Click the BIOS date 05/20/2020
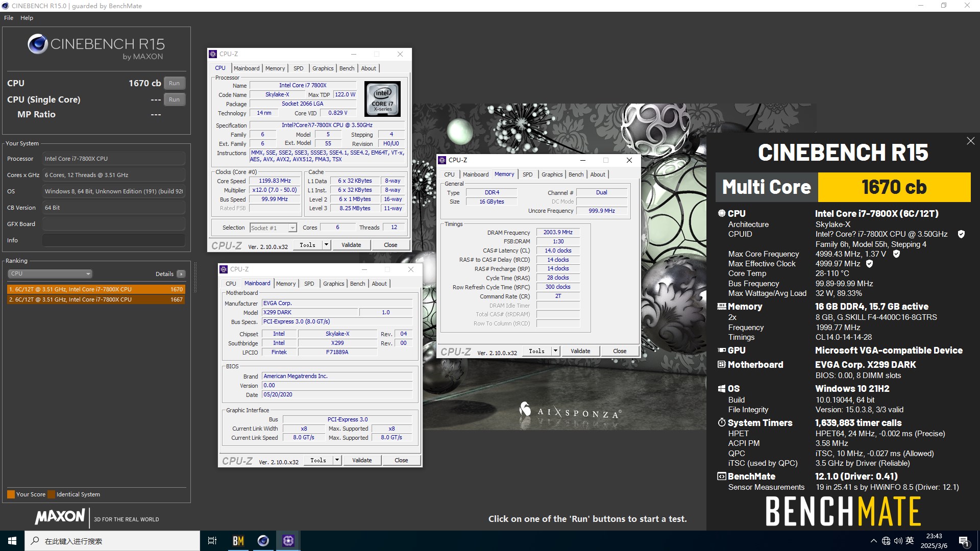The width and height of the screenshot is (980, 551). click(337, 394)
